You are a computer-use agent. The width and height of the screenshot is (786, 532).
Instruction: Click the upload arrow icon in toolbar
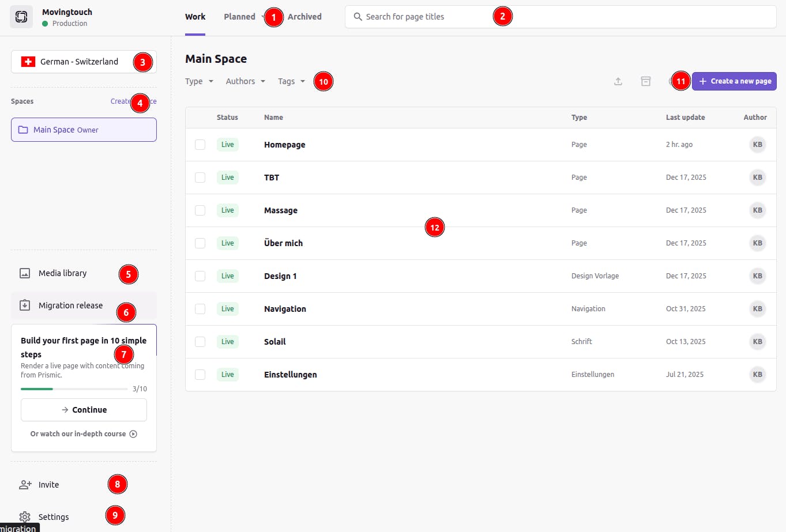tap(618, 81)
